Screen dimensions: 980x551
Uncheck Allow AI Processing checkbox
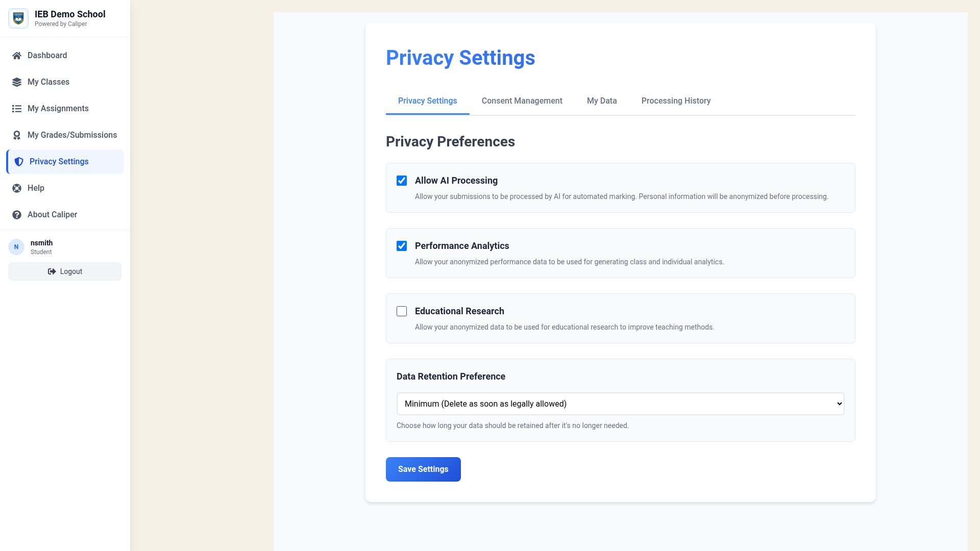(x=402, y=181)
